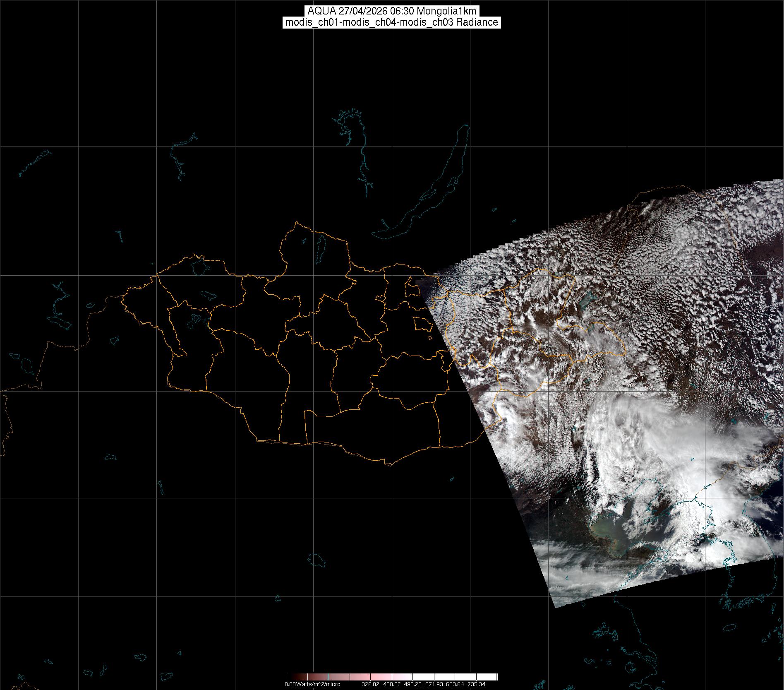Select the modis_ch01-modis_ch04-modis_ch03 Radiance label

[391, 22]
